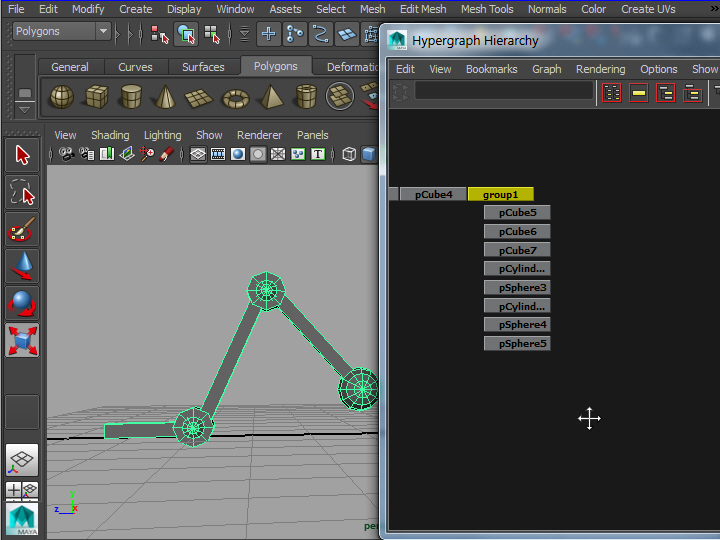Click first red layout icon in Hypergraph toolbar
Image resolution: width=720 pixels, height=540 pixels.
(612, 93)
